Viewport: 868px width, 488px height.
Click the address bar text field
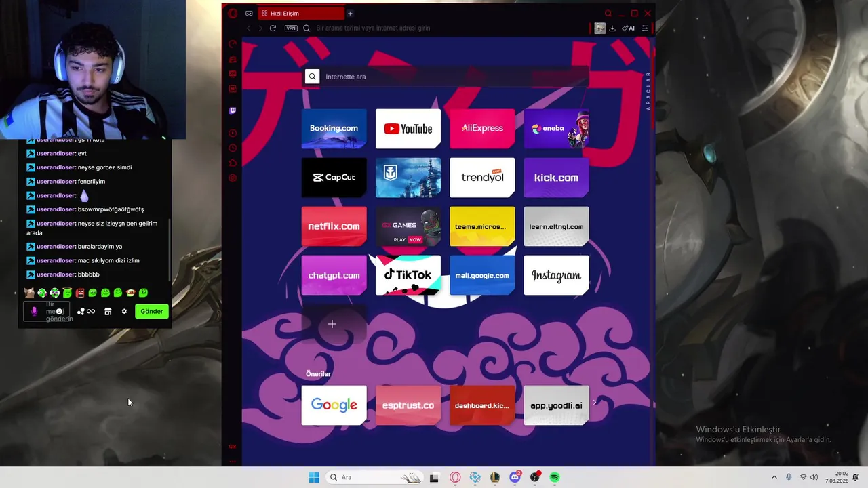click(x=448, y=28)
